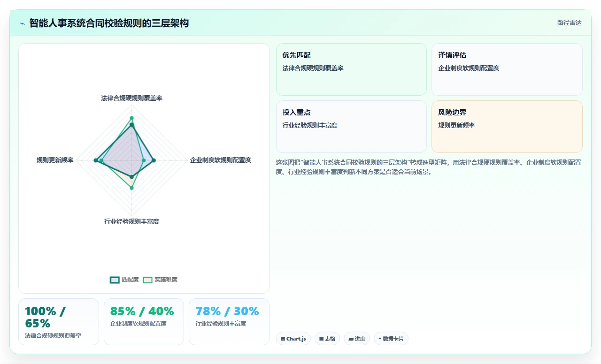
Task: Click 行业经验规则丰富度 caption under 78% / 30%
Action: click(x=221, y=324)
